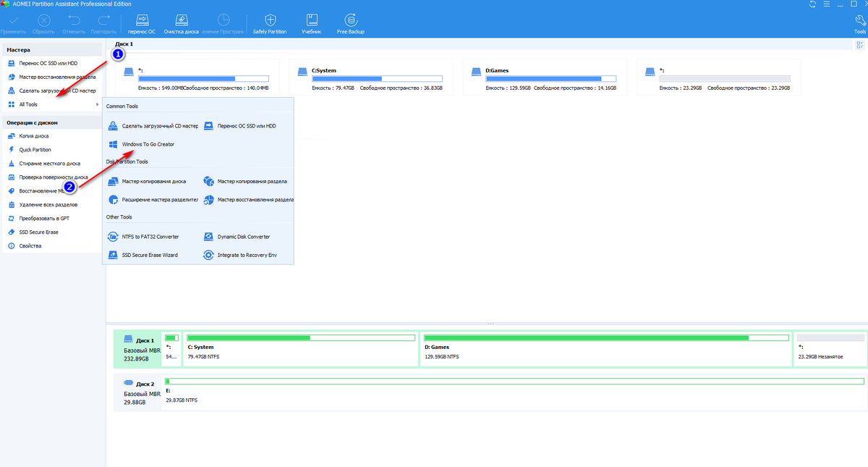
Task: Select the D:Games partition card
Action: tap(544, 77)
